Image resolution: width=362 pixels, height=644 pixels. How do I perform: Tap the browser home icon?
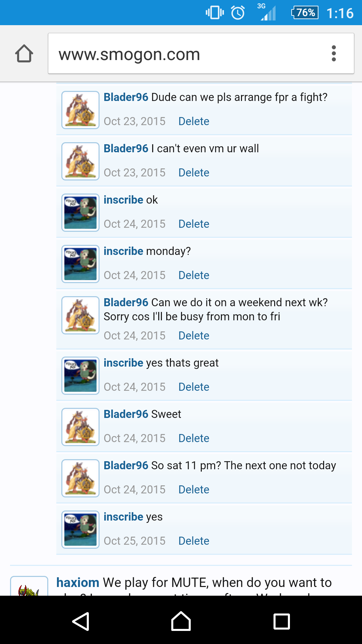click(x=24, y=54)
